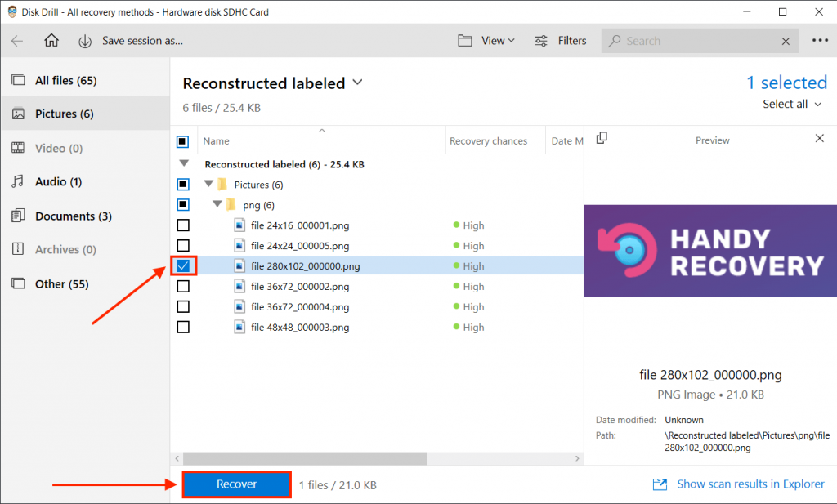
Task: Check the file 24x16_000001.png checkbox
Action: point(183,225)
